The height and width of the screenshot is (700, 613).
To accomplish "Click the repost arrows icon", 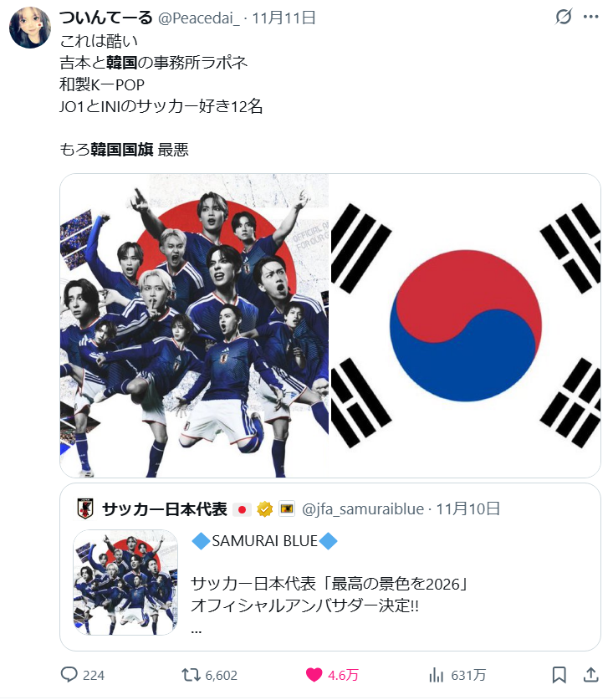I will tap(191, 675).
